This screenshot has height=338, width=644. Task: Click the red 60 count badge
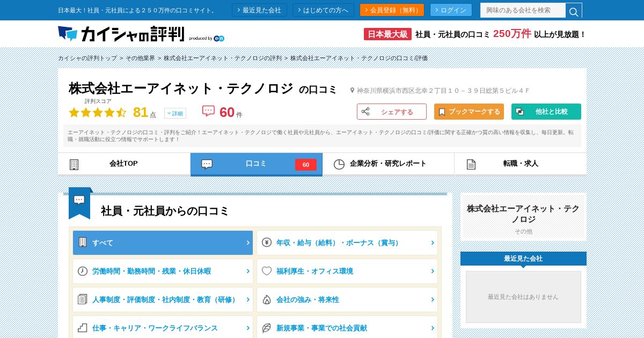point(306,165)
